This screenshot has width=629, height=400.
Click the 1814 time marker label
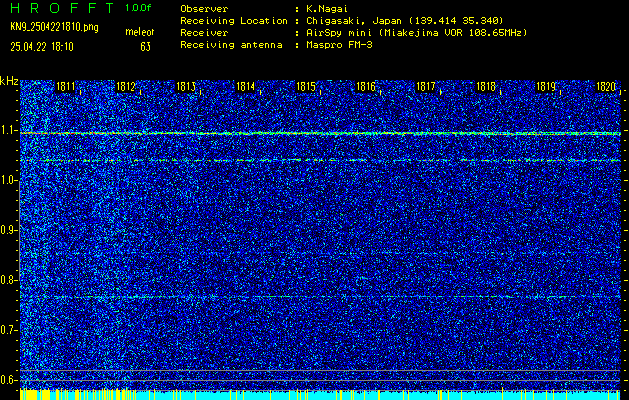246,86
